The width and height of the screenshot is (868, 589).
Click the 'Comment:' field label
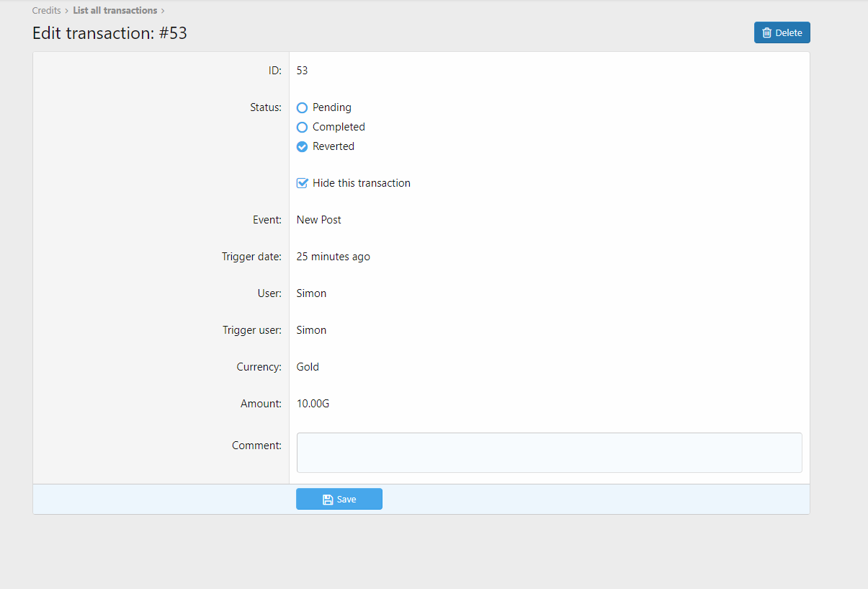(256, 446)
